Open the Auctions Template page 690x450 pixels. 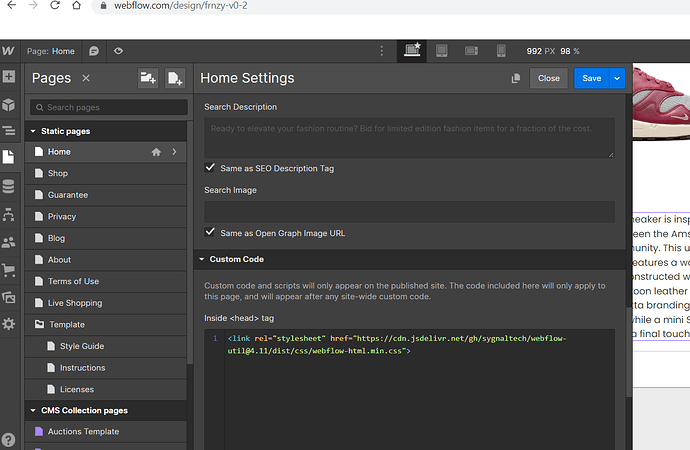click(x=83, y=432)
